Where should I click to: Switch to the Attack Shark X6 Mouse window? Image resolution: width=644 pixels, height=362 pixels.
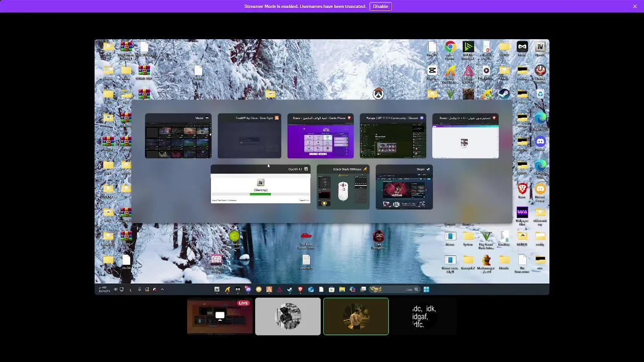click(343, 187)
